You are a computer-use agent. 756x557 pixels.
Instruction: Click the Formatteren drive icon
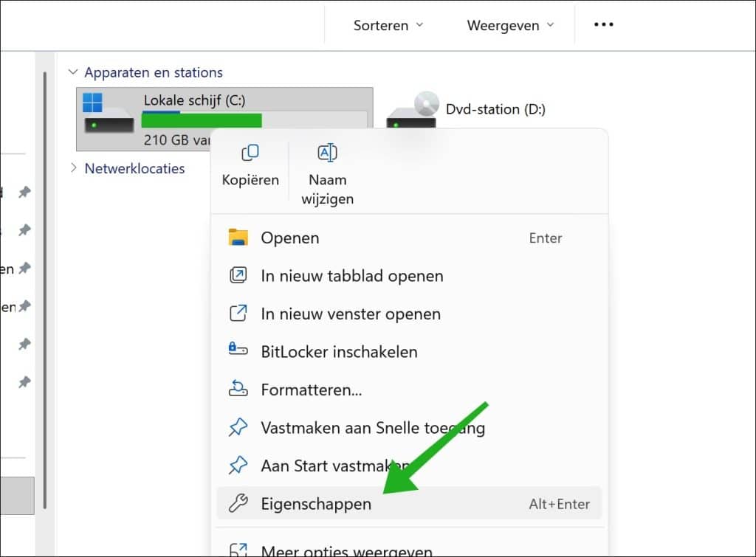pos(238,390)
